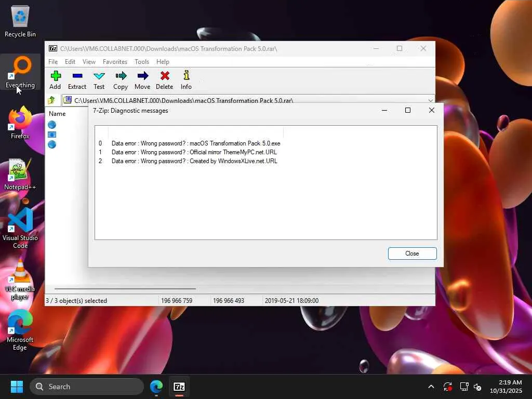Select Microsoft Edge desktop shortcut
Viewport: 532px width, 399px height.
(20, 330)
